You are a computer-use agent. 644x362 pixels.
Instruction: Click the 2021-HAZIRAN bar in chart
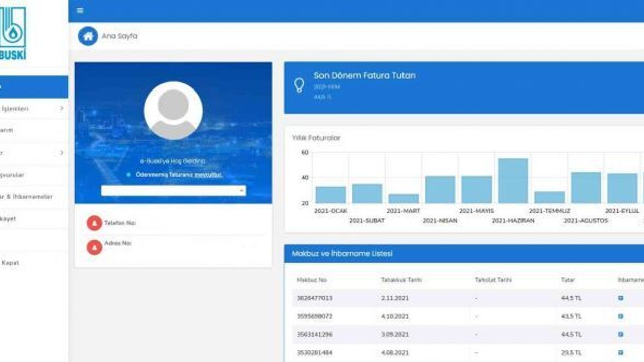(x=513, y=181)
